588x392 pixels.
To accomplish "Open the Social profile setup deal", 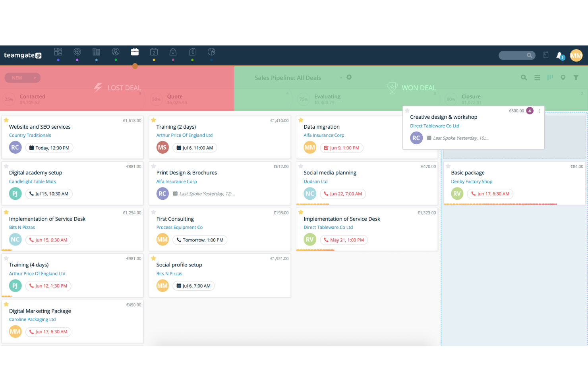I will (179, 265).
